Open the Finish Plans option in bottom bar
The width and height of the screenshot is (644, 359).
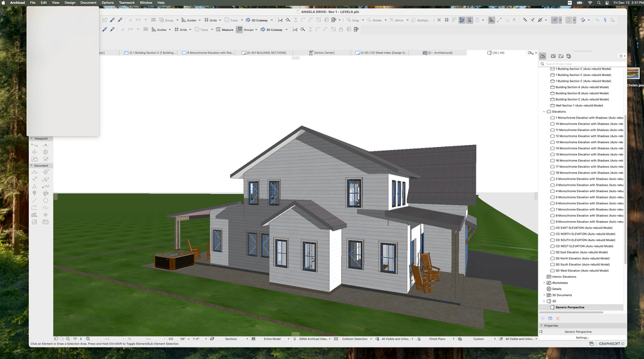(437, 339)
